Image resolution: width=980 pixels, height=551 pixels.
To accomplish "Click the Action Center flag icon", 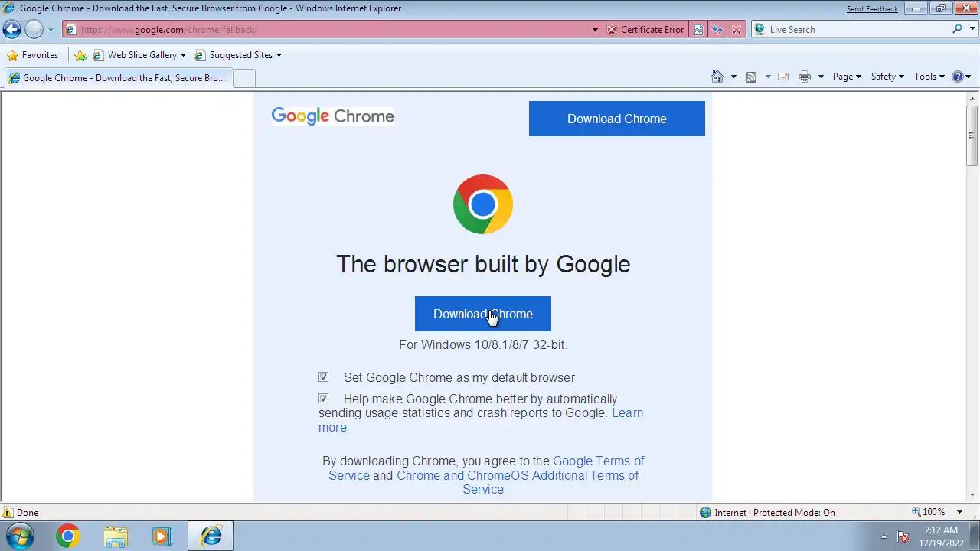I will tap(903, 536).
